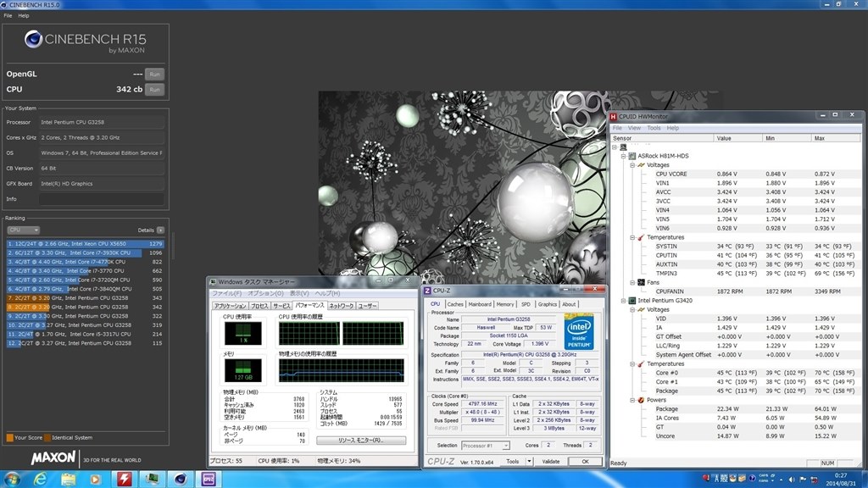The width and height of the screenshot is (868, 488).
Task: Select the Xeon X5650 ranking row
Action: (x=86, y=244)
